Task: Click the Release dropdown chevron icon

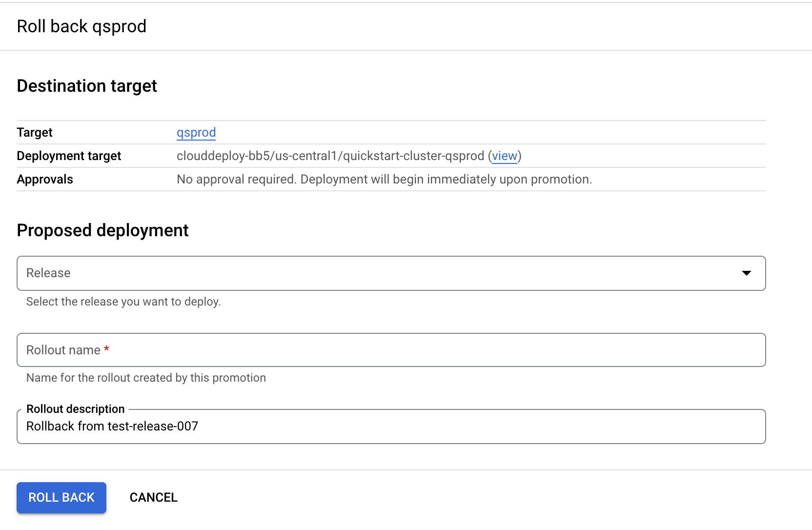Action: [x=746, y=273]
